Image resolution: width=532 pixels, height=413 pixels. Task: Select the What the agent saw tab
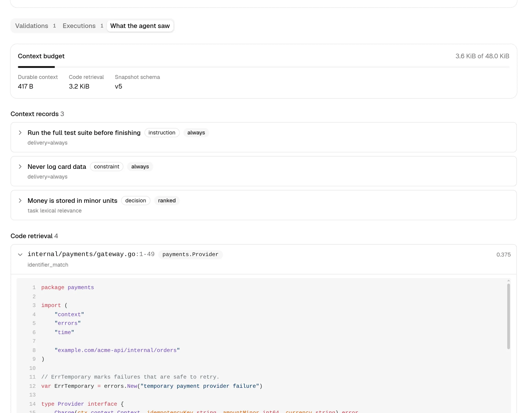140,26
